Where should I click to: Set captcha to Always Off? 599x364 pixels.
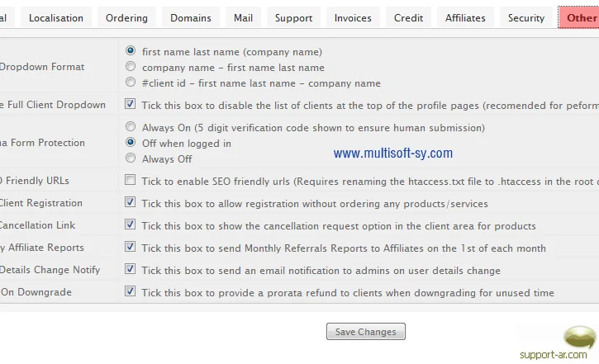(131, 158)
